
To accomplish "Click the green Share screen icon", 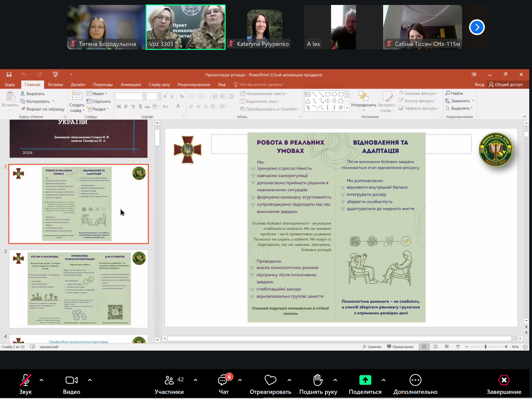I will point(365,380).
